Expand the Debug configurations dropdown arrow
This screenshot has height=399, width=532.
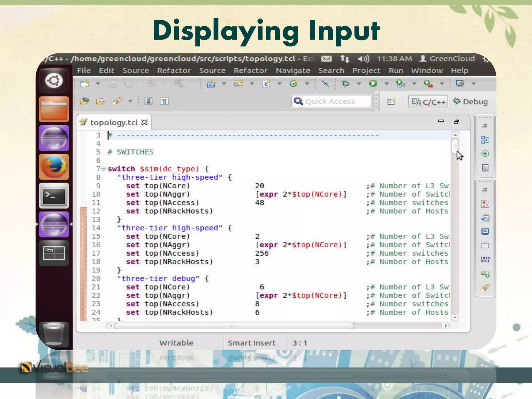pos(359,84)
